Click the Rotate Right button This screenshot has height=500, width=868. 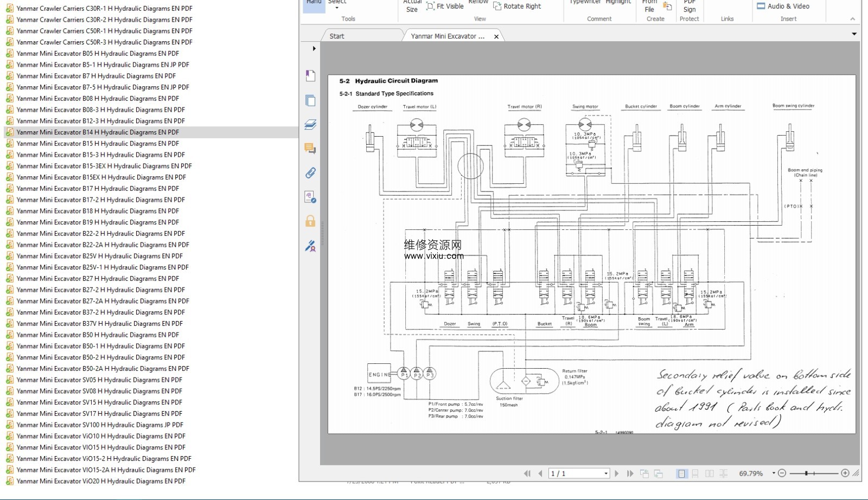point(517,7)
